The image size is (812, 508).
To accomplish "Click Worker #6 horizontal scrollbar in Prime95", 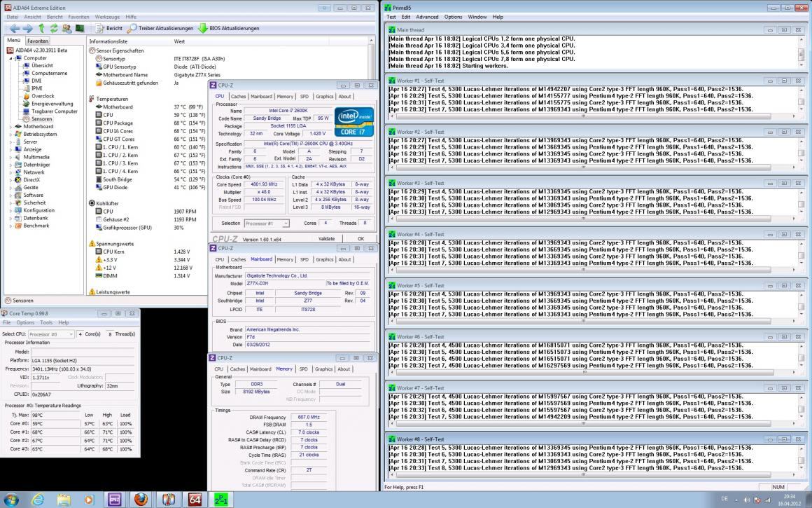I will coord(591,372).
